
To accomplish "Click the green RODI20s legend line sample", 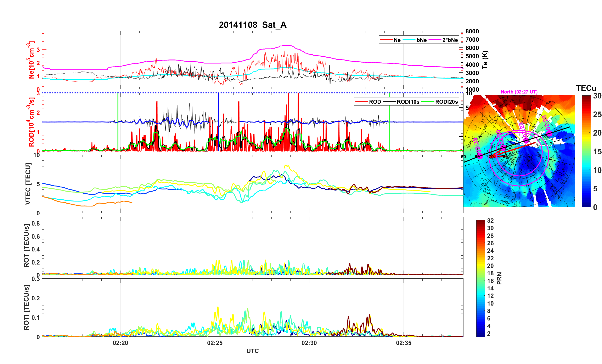I will (x=428, y=102).
